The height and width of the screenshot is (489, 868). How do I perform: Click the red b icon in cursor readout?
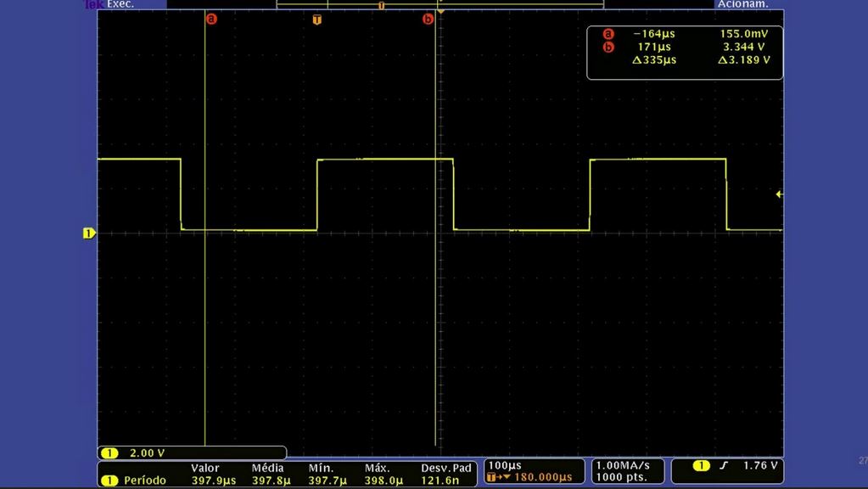click(608, 47)
